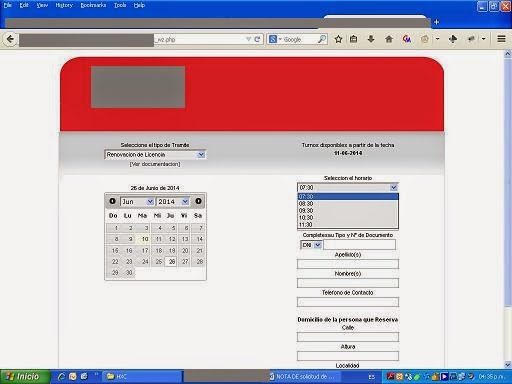Expand the Renovacion de Licencia tramite dropdown
Image resolution: width=512 pixels, height=384 pixels.
(x=155, y=155)
